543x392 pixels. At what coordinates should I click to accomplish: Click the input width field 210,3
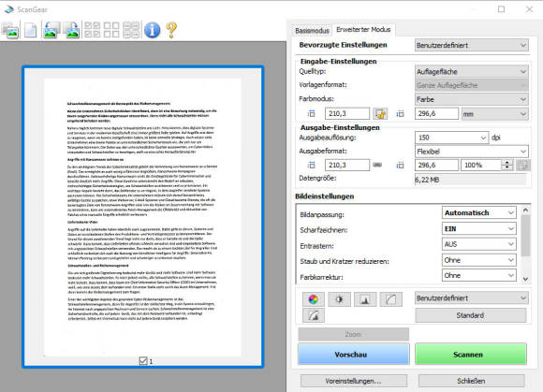click(347, 113)
